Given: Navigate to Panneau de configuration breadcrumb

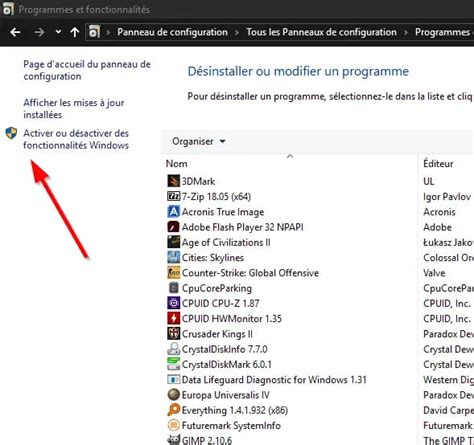Looking at the screenshot, I should tap(172, 32).
